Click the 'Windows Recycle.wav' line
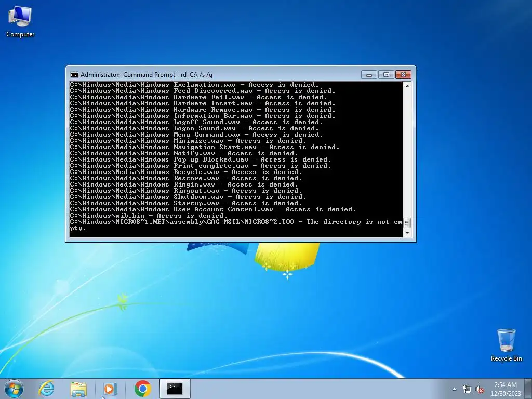The height and width of the screenshot is (399, 532). point(186,171)
